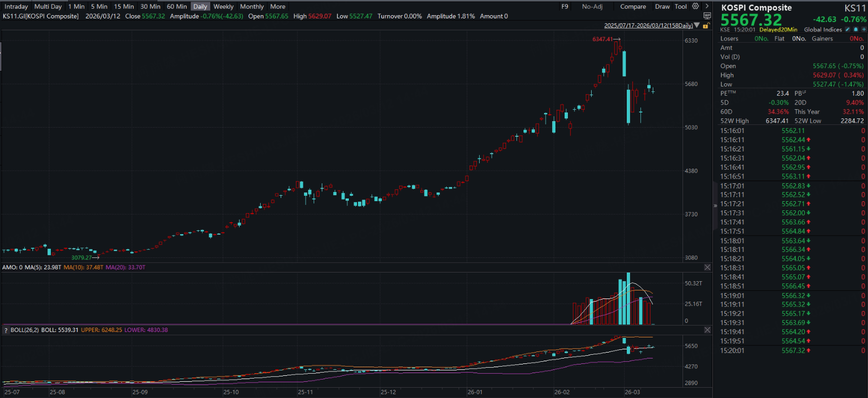Click the 2025/07/17-2026/03/12 date range text
The width and height of the screenshot is (868, 398).
point(648,25)
